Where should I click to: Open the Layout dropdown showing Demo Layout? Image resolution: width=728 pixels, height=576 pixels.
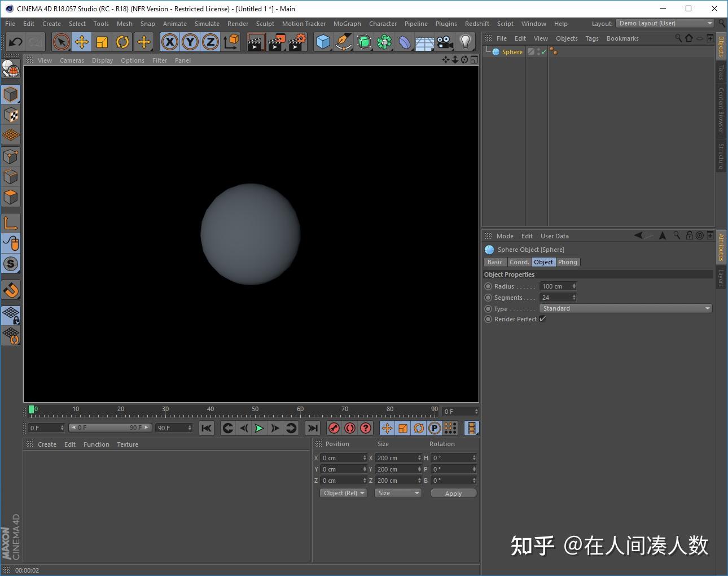pos(665,23)
